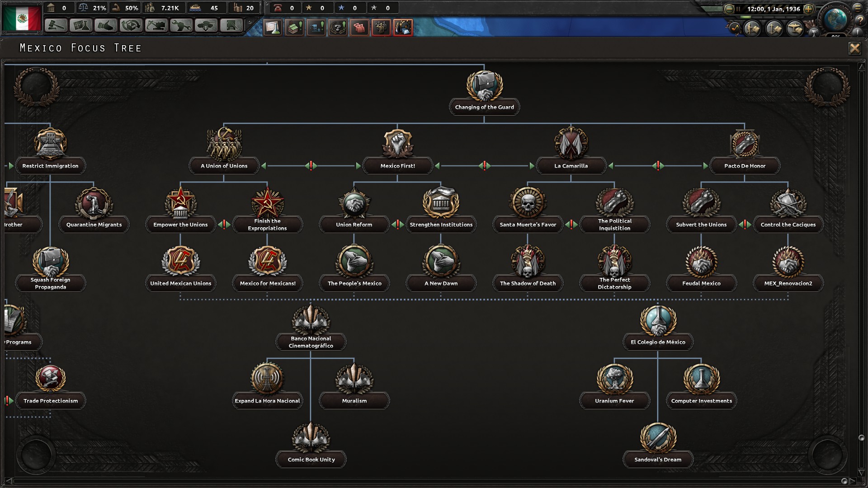
Task: Increase game speed with the plus button
Action: tap(809, 9)
